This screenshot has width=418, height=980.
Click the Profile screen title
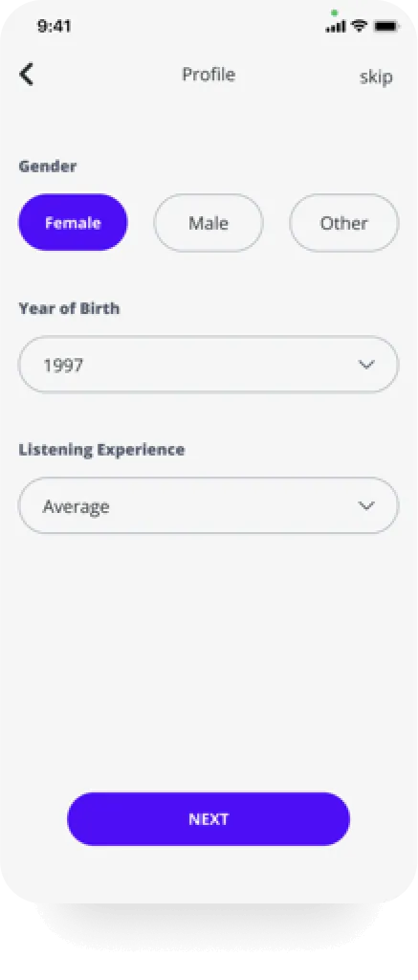point(209,75)
